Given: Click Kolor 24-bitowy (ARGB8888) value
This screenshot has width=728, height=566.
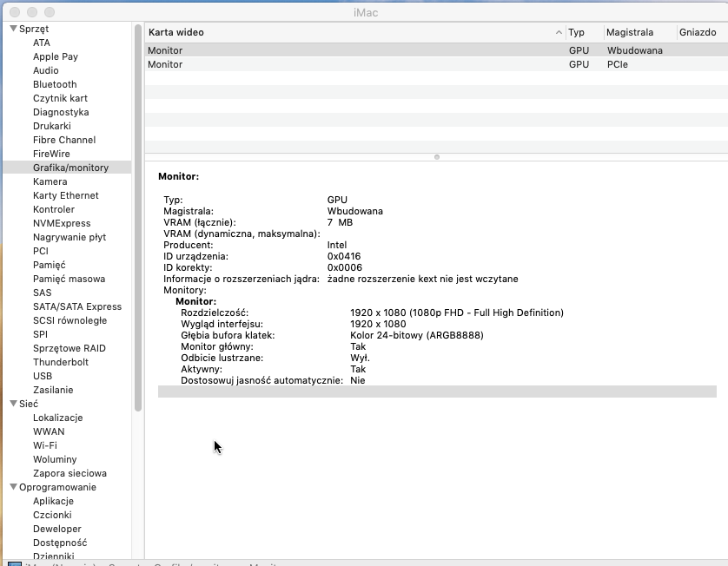Looking at the screenshot, I should click(x=417, y=335).
